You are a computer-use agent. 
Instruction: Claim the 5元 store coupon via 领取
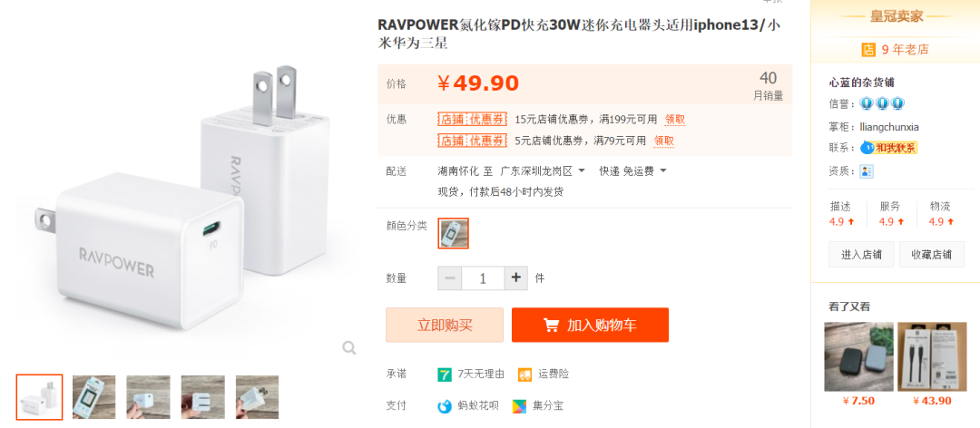[663, 141]
